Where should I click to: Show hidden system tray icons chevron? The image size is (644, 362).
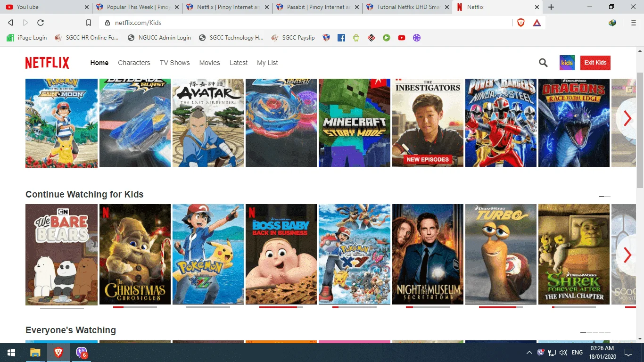point(529,353)
